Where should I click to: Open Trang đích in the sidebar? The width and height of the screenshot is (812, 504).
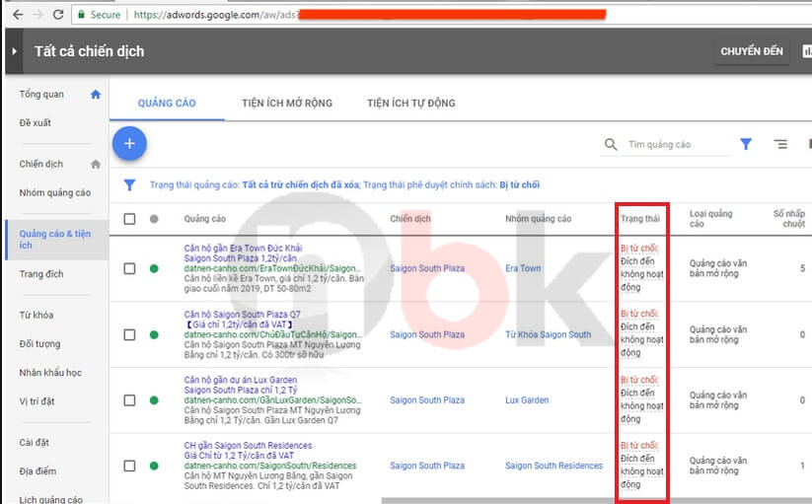pos(41,274)
